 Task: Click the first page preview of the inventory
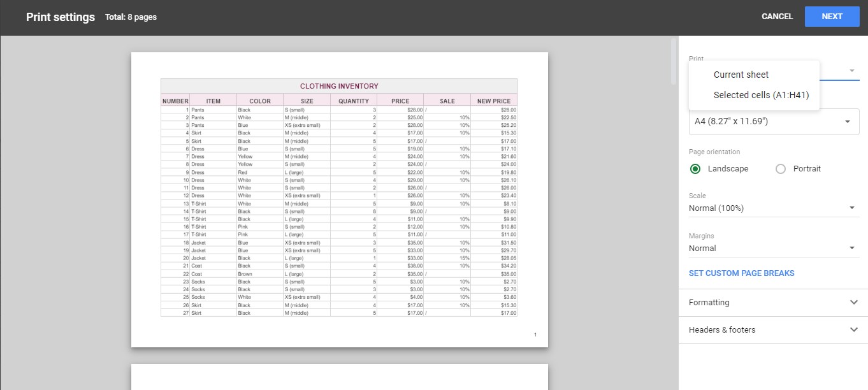point(339,199)
